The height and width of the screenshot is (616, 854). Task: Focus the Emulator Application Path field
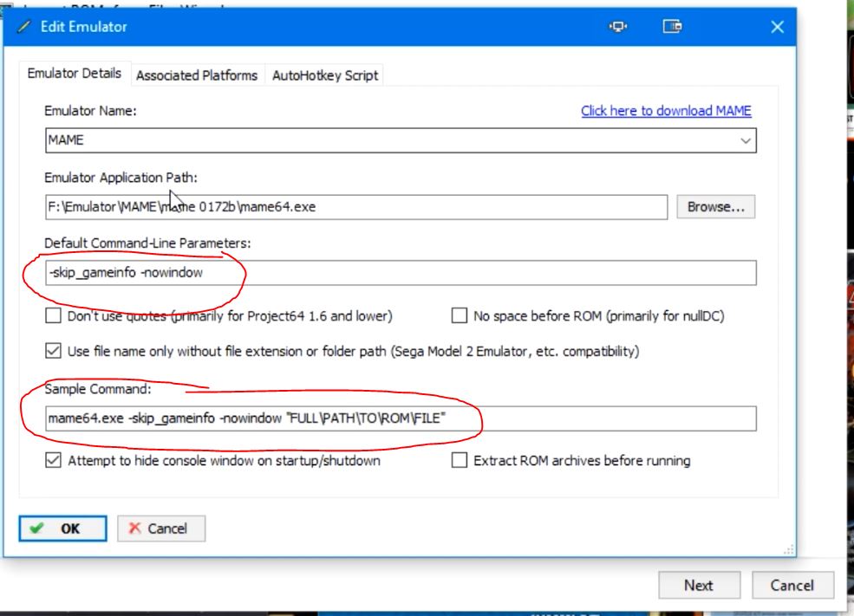[x=356, y=207]
